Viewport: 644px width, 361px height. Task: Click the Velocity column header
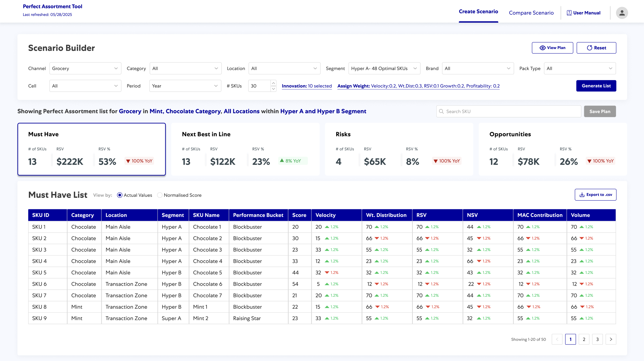point(337,215)
